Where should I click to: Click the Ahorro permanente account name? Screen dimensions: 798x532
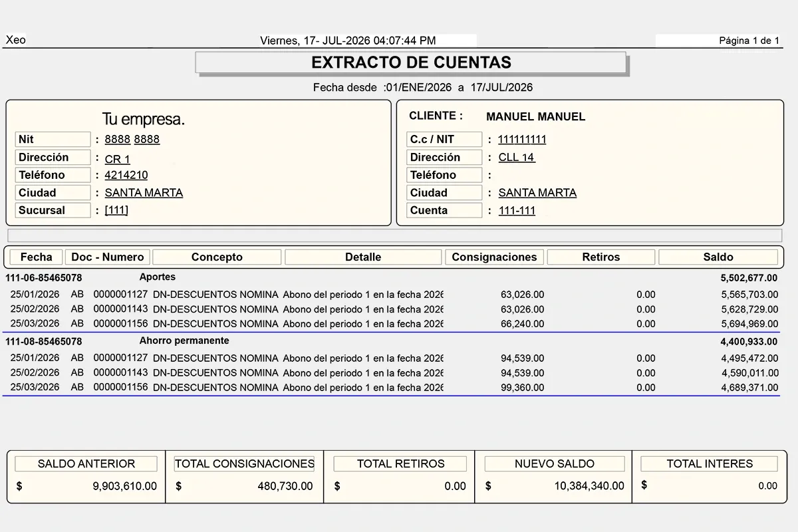pos(184,340)
